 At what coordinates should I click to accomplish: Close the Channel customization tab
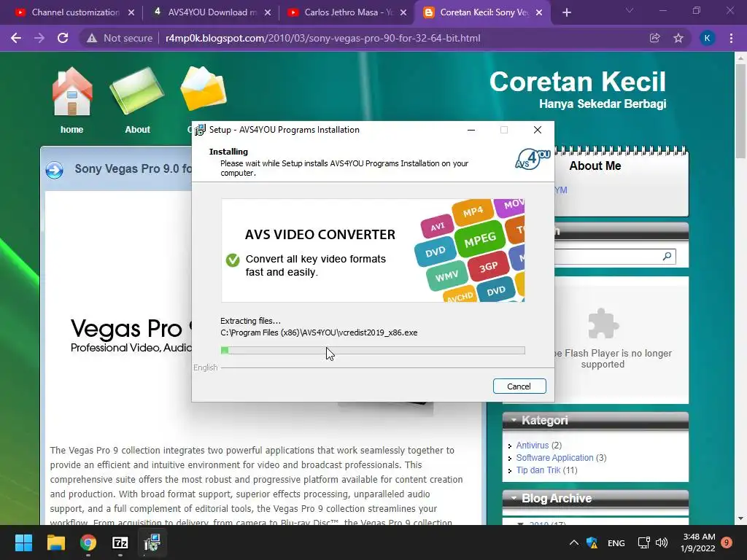(x=131, y=13)
